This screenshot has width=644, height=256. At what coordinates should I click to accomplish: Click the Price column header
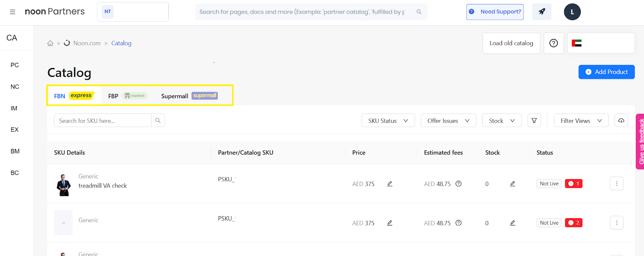359,153
